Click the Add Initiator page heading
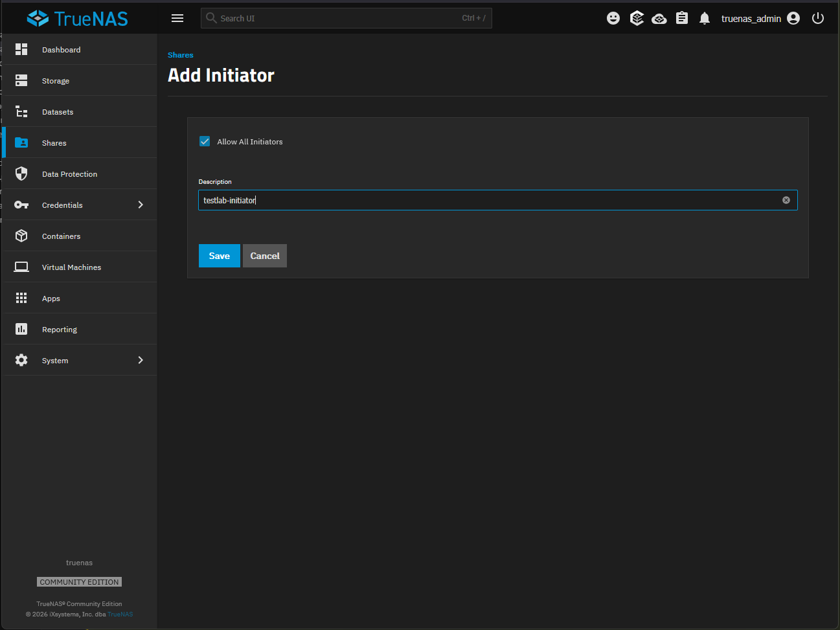 click(221, 75)
